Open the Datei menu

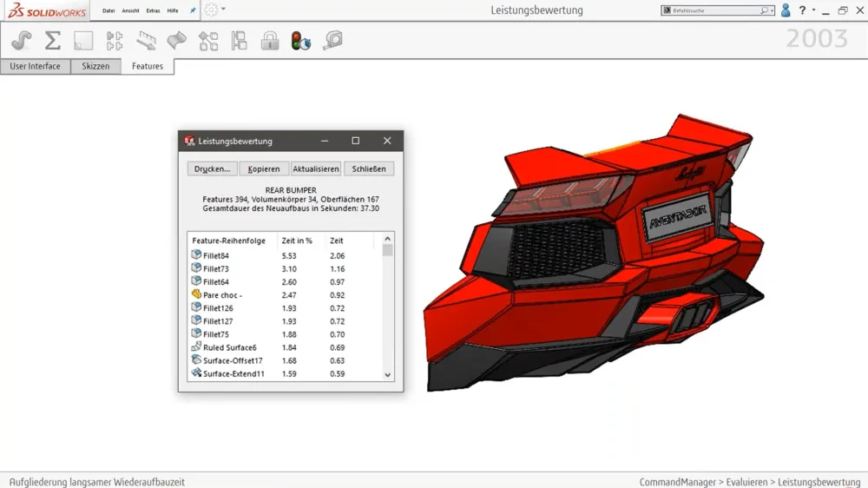click(108, 10)
